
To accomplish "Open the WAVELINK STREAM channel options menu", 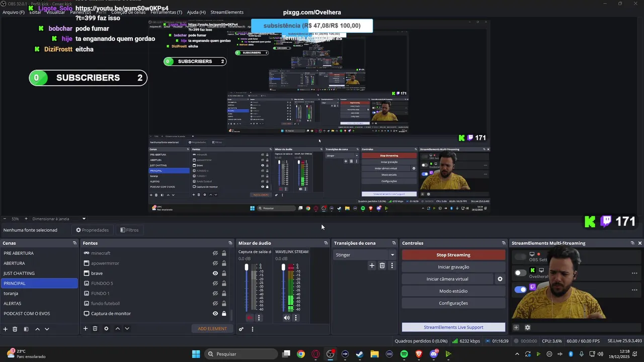I will pos(296,318).
